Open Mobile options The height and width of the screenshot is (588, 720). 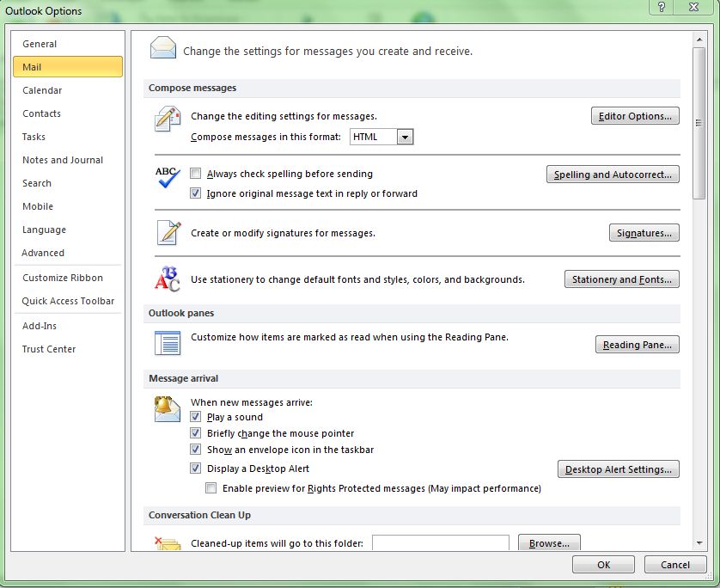(68, 206)
